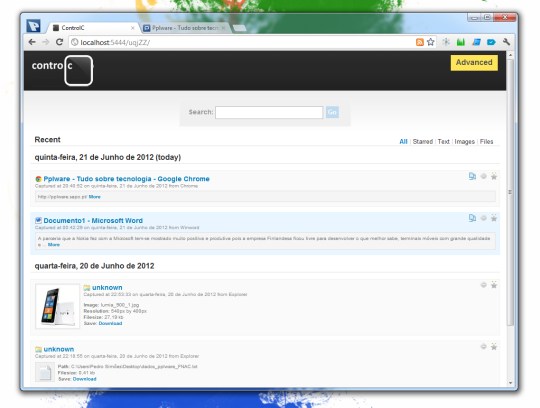540x408 pixels.
Task: Click the image icon beside first unknown entry
Action: [87, 288]
